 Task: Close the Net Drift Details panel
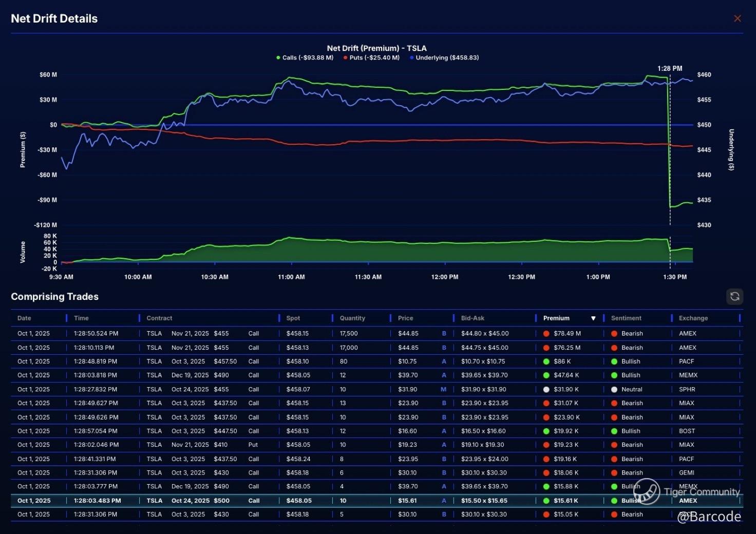coord(738,18)
